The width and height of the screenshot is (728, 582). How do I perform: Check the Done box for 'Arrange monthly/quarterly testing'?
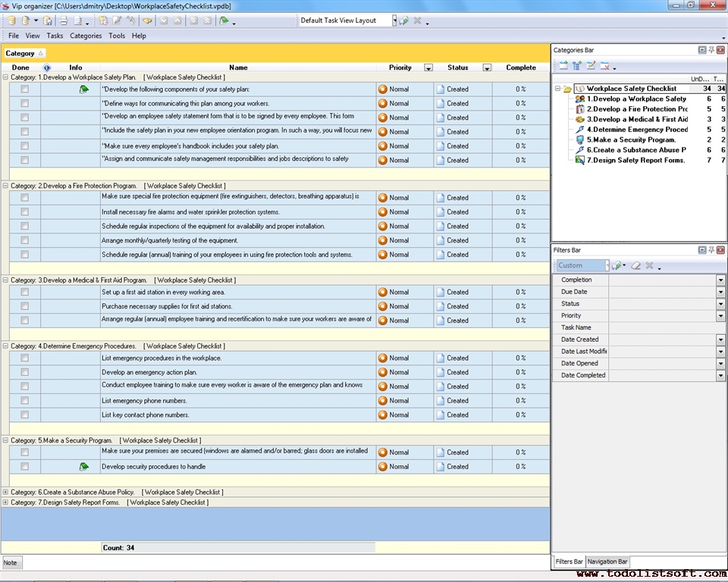click(23, 240)
